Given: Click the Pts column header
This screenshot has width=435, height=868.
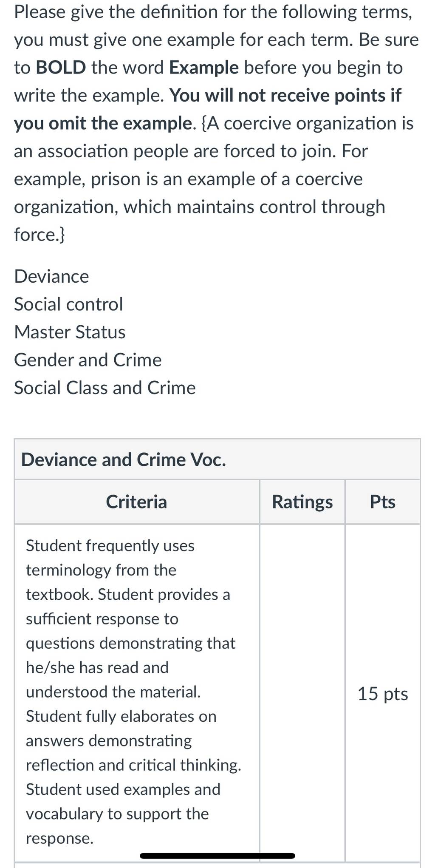Looking at the screenshot, I should [x=383, y=502].
